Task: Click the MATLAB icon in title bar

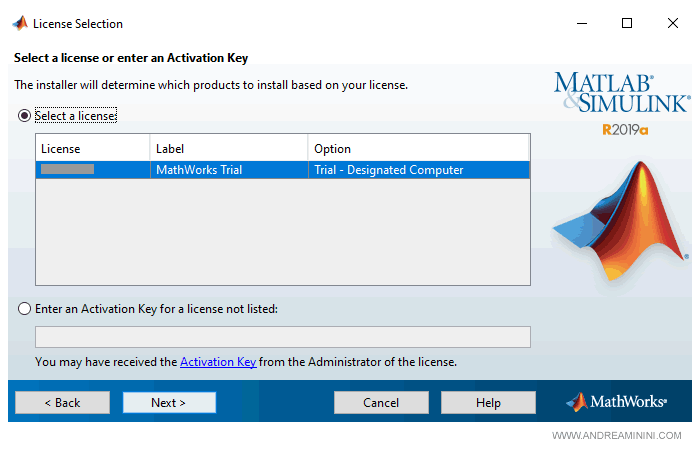Action: 20,23
